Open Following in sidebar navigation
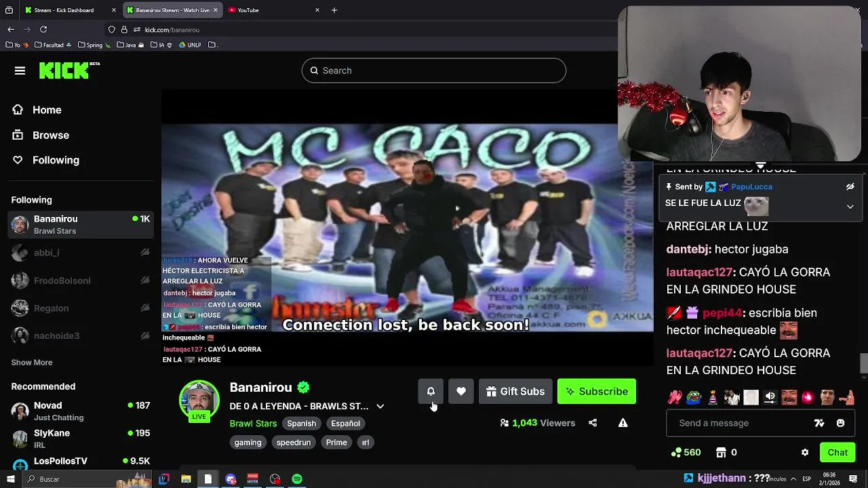The height and width of the screenshot is (488, 868). pyautogui.click(x=56, y=160)
